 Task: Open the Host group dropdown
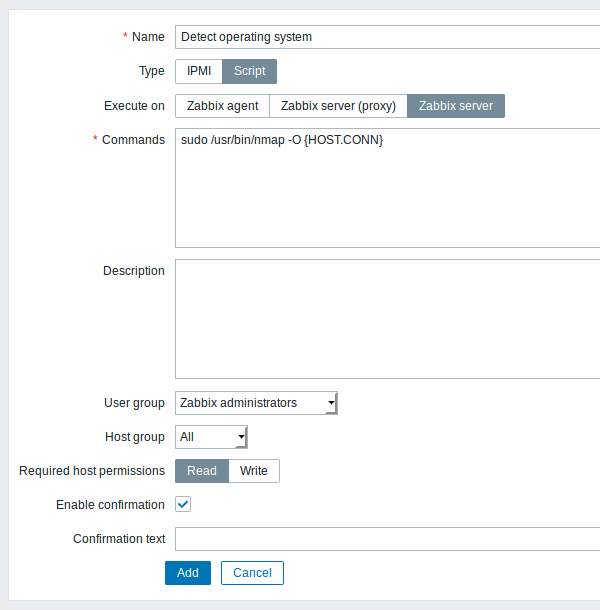tap(211, 437)
